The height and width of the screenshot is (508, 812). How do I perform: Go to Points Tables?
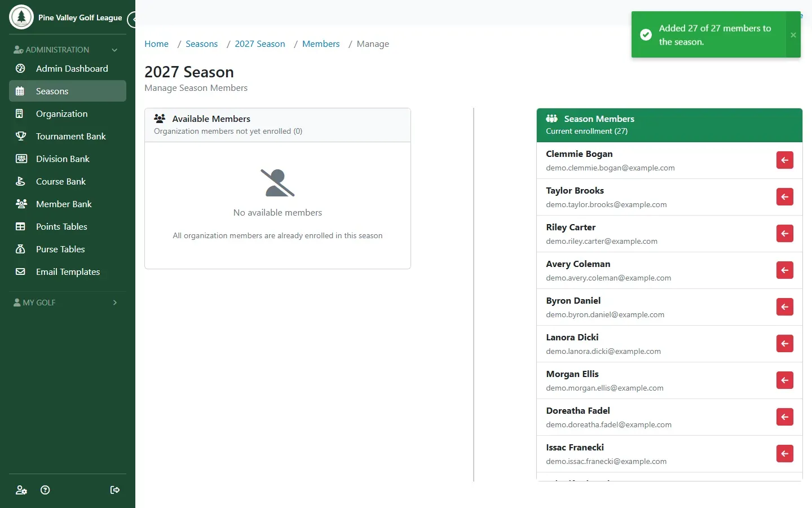tap(68, 226)
